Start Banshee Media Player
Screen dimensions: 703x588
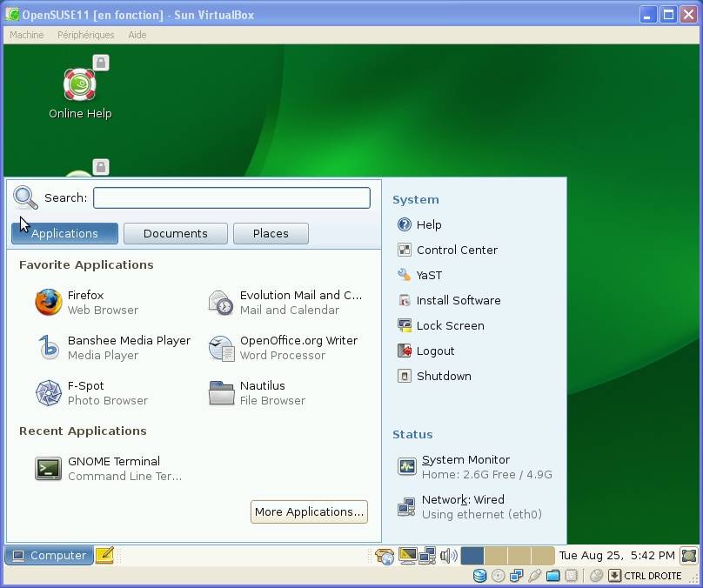click(113, 348)
